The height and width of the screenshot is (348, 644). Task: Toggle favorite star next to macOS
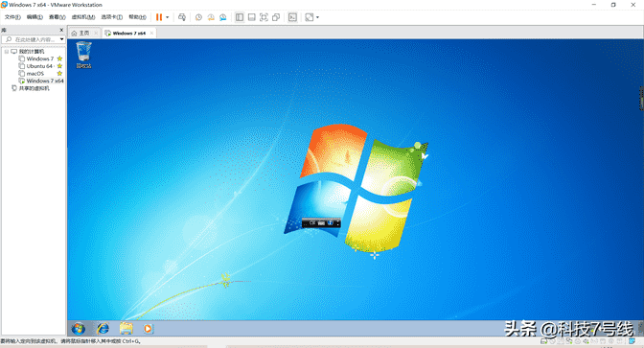59,74
